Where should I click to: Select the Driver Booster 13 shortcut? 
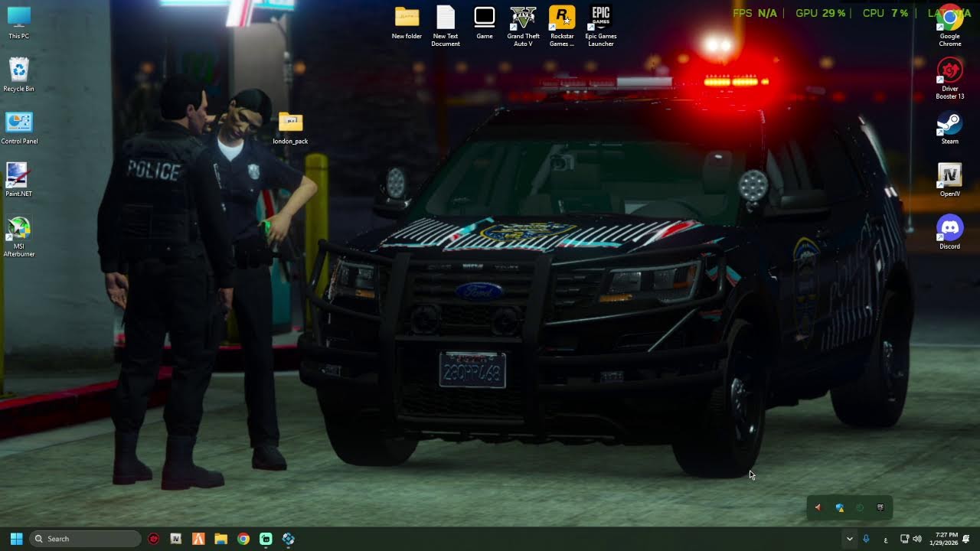950,79
